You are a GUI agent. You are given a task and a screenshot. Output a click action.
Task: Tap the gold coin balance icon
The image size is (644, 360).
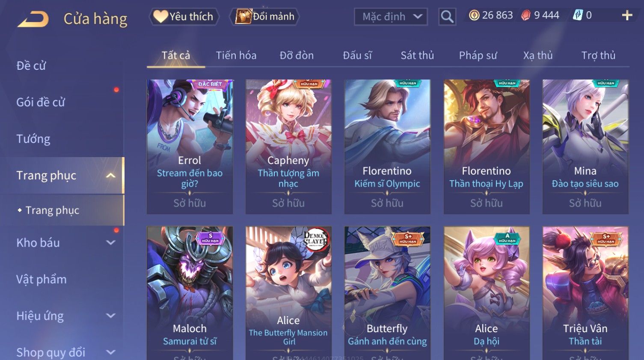tap(474, 15)
